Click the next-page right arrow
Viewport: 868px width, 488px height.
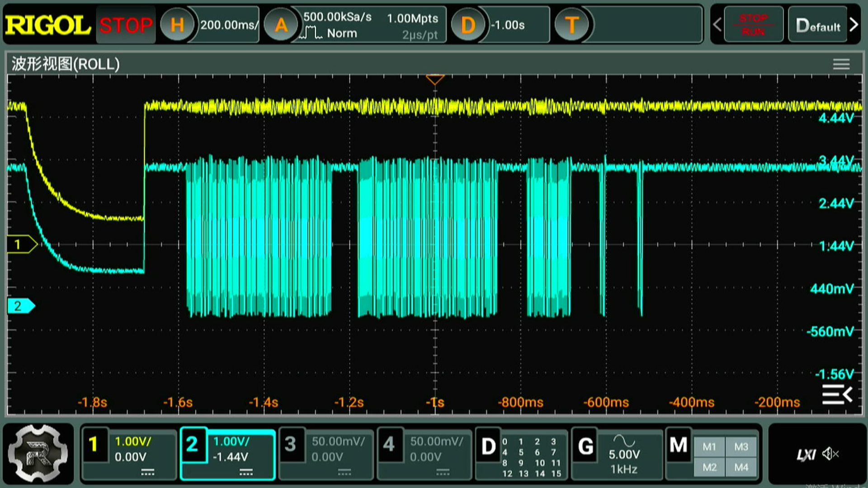[854, 25]
